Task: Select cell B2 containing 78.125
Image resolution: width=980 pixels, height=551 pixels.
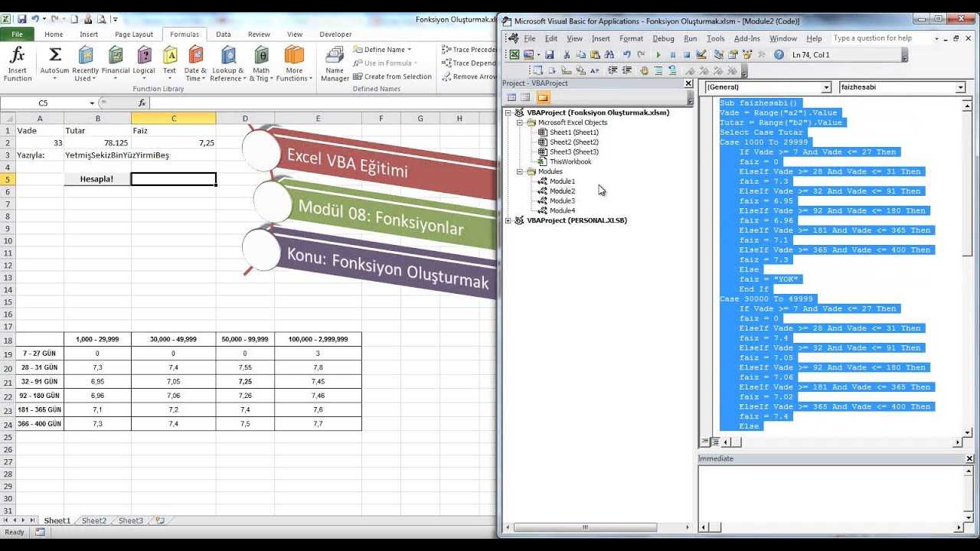Action: (97, 142)
